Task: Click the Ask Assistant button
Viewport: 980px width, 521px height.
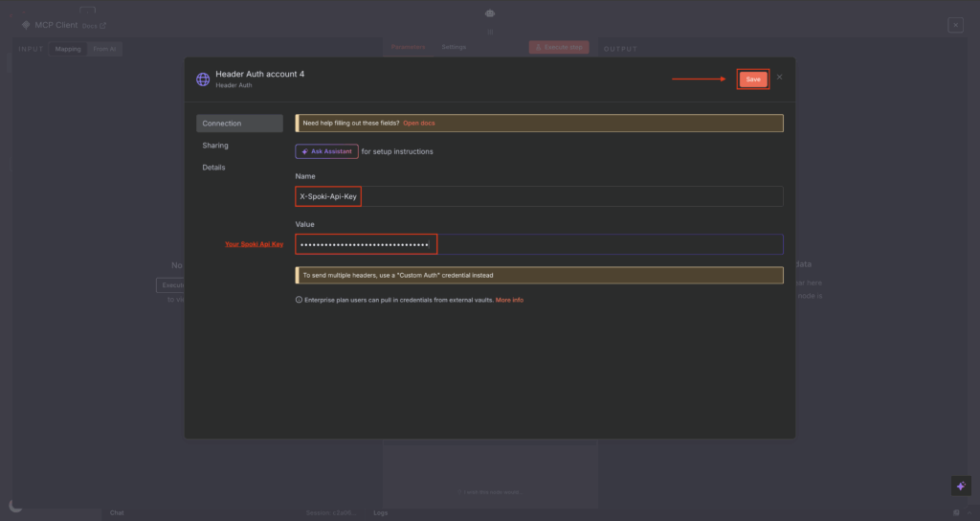Action: 326,151
